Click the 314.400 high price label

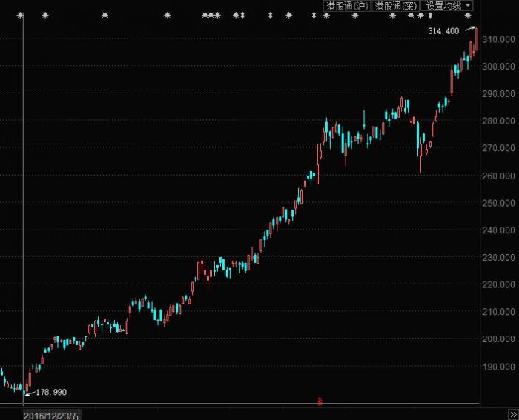tap(443, 31)
